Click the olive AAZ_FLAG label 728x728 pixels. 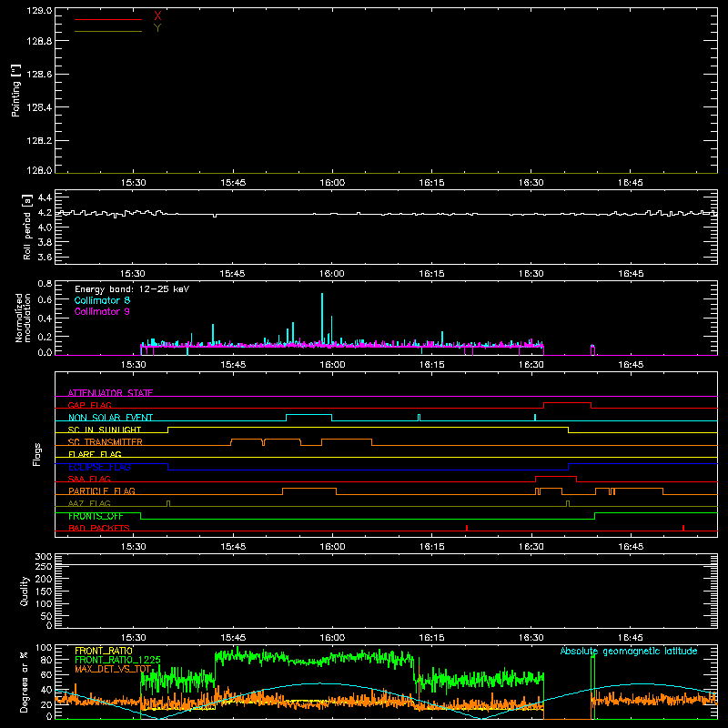point(89,503)
